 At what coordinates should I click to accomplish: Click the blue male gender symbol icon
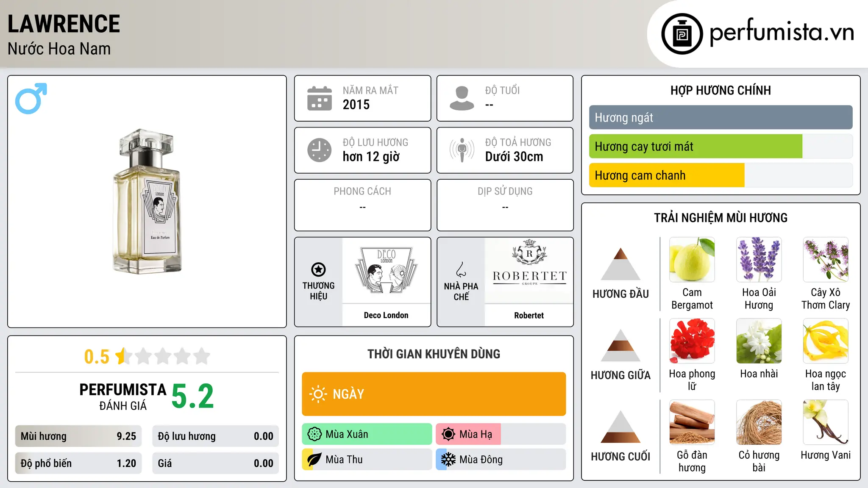[31, 98]
